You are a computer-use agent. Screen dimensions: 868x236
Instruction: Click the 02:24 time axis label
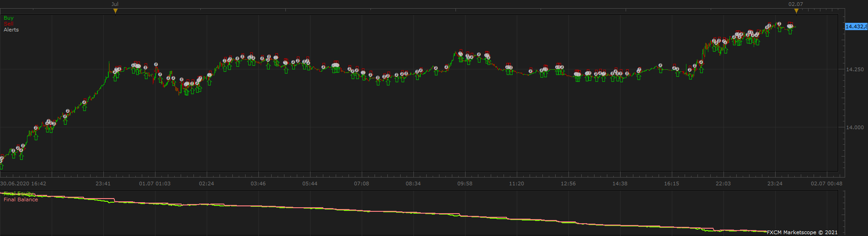tap(206, 184)
